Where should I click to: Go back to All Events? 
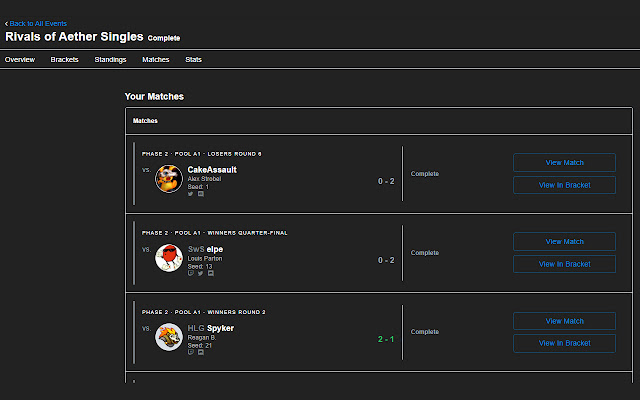tap(38, 23)
